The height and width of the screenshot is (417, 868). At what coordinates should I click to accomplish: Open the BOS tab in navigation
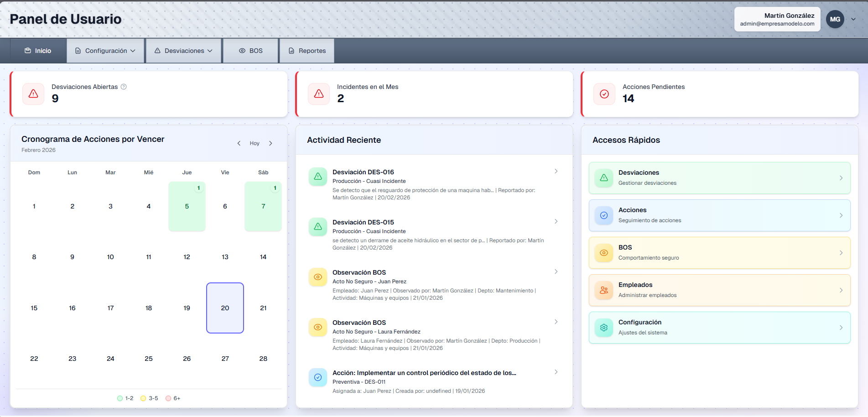pyautogui.click(x=251, y=51)
